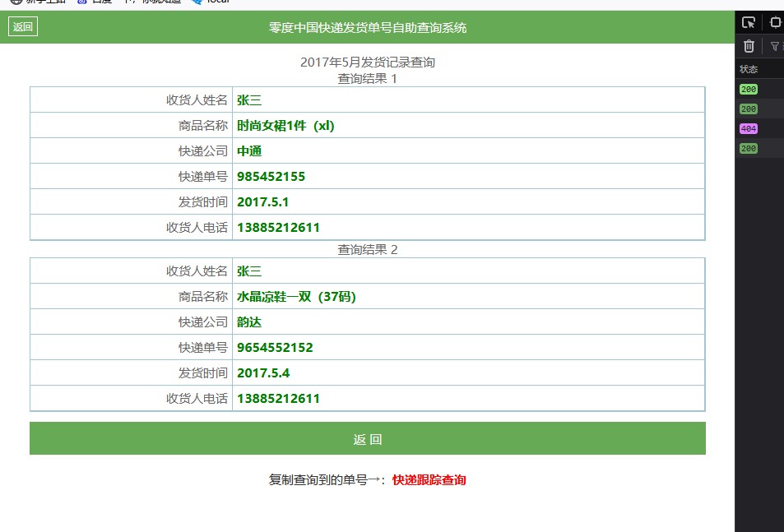Click the square crosshair icon in DevTools toolbar

pyautogui.click(x=775, y=22)
